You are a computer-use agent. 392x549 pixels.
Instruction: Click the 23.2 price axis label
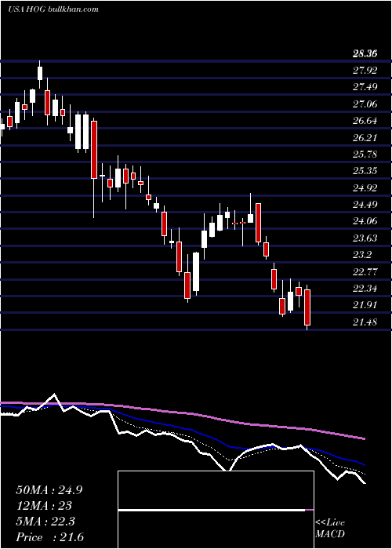pos(362,255)
